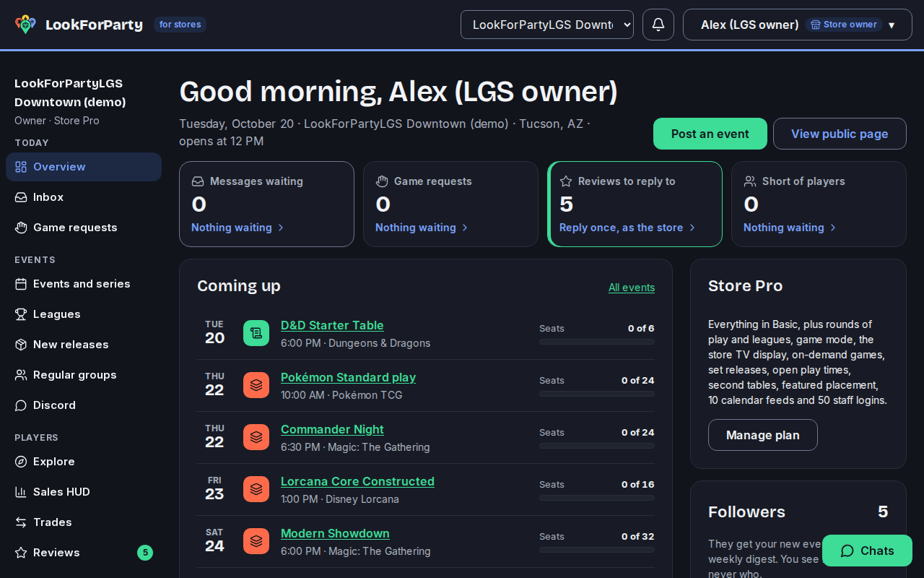
Task: Open Inbox from the sidebar
Action: [x=84, y=197]
